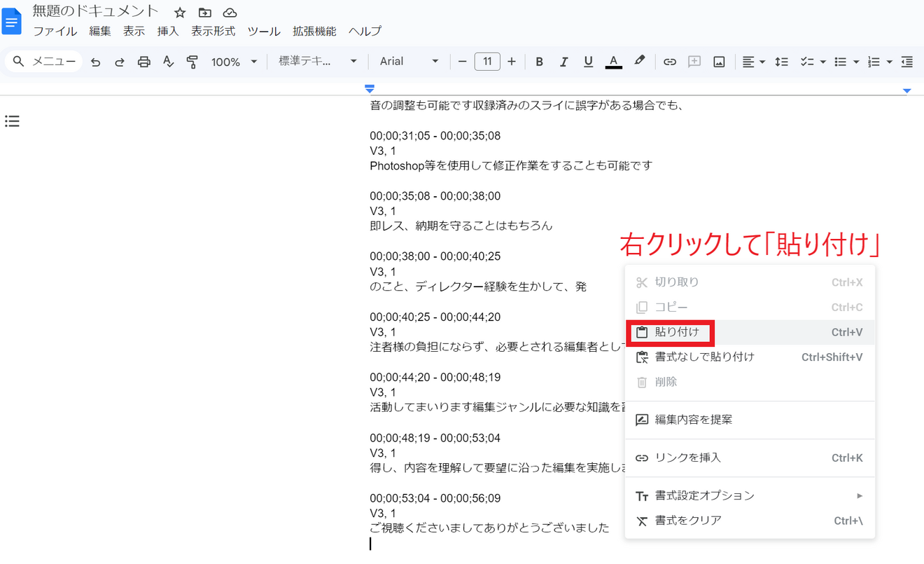Expand the numbered list options arrow
The width and height of the screenshot is (924, 564).
(x=889, y=62)
